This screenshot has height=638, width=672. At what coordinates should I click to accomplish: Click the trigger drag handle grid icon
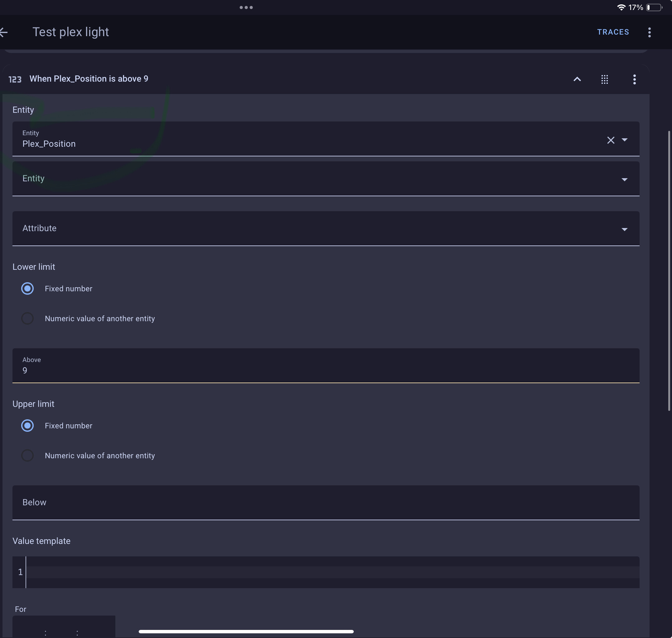(x=604, y=79)
